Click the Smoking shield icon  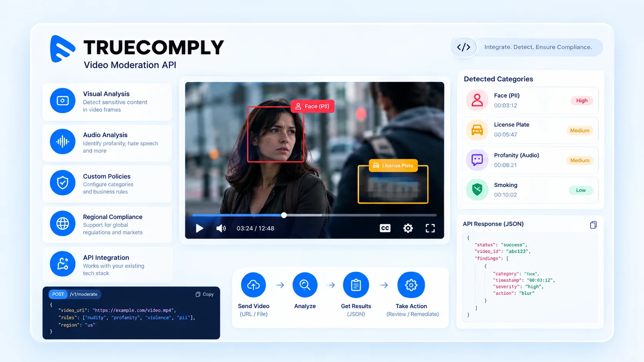[x=477, y=190]
